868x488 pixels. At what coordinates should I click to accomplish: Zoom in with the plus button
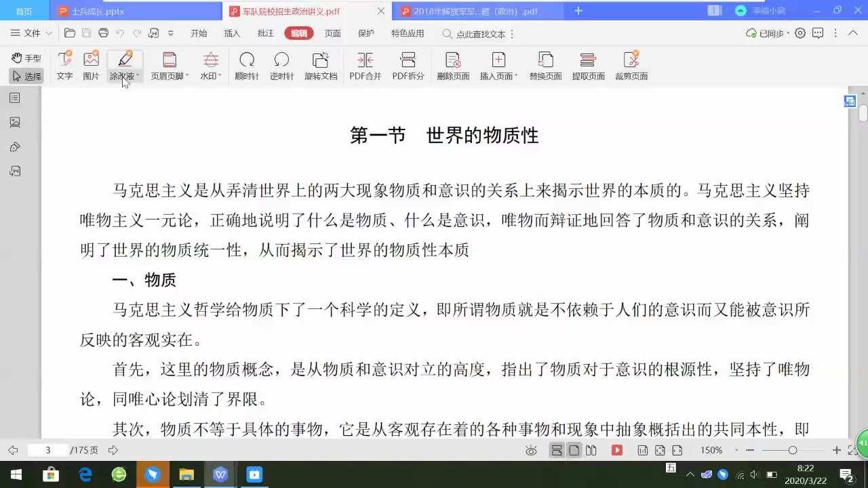coord(837,450)
